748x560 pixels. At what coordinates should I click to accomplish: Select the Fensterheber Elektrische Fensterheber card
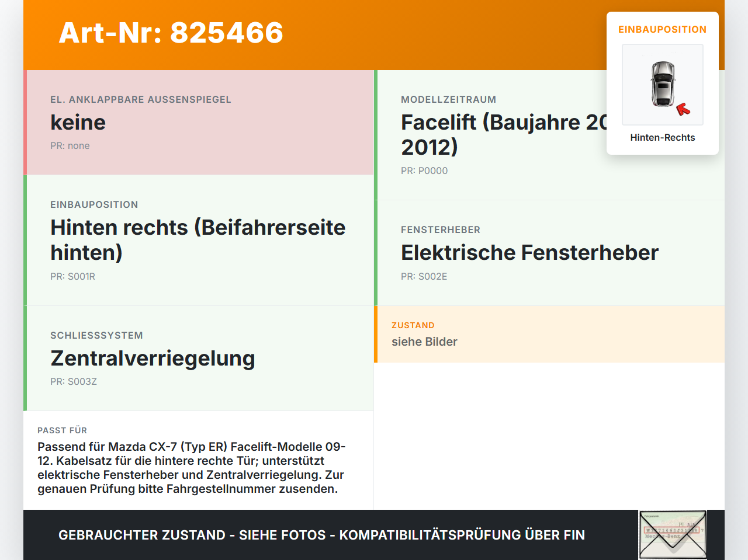coord(549,253)
